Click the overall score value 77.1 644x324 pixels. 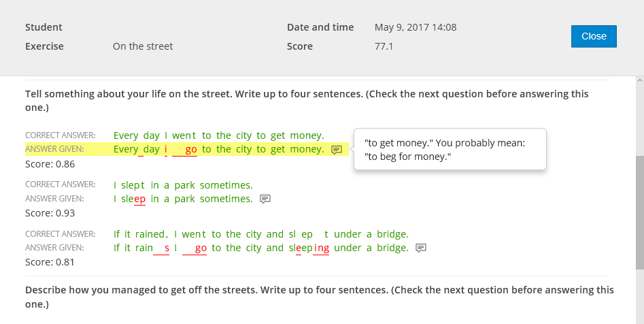(384, 46)
